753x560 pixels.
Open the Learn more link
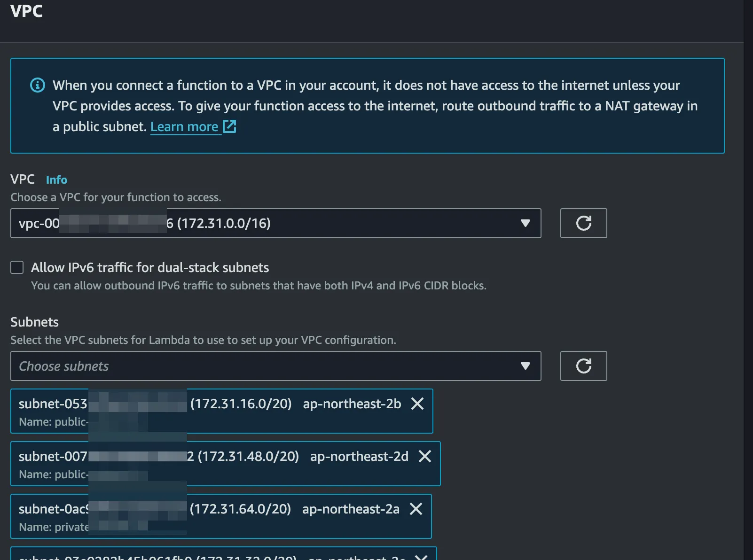pos(184,126)
